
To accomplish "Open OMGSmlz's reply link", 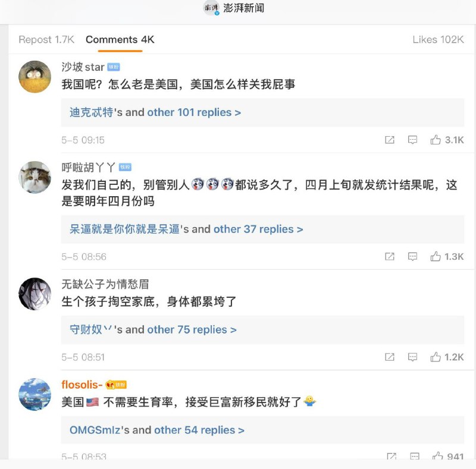I will tap(95, 430).
